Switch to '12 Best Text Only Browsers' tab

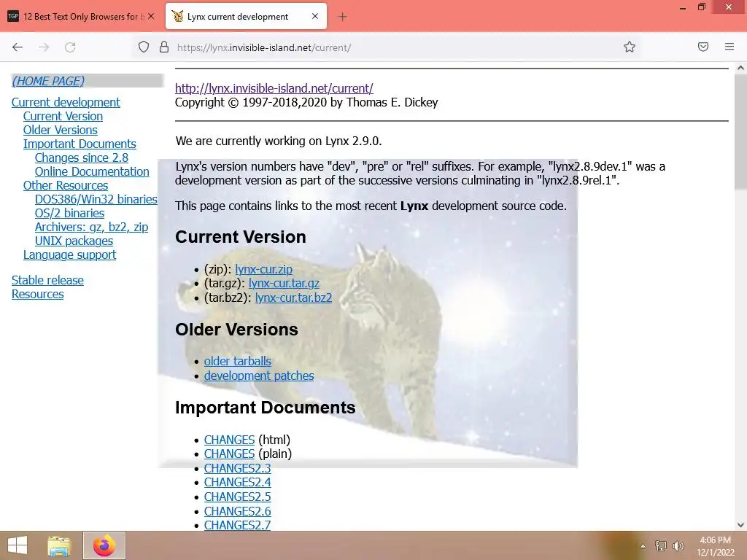coord(82,17)
